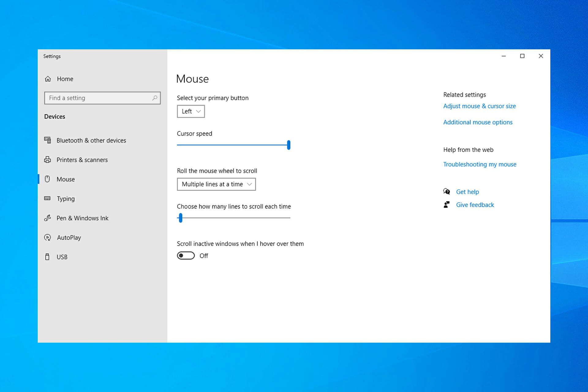Open Adjust mouse & cursor size link
Screen dimensions: 588x392
click(480, 106)
